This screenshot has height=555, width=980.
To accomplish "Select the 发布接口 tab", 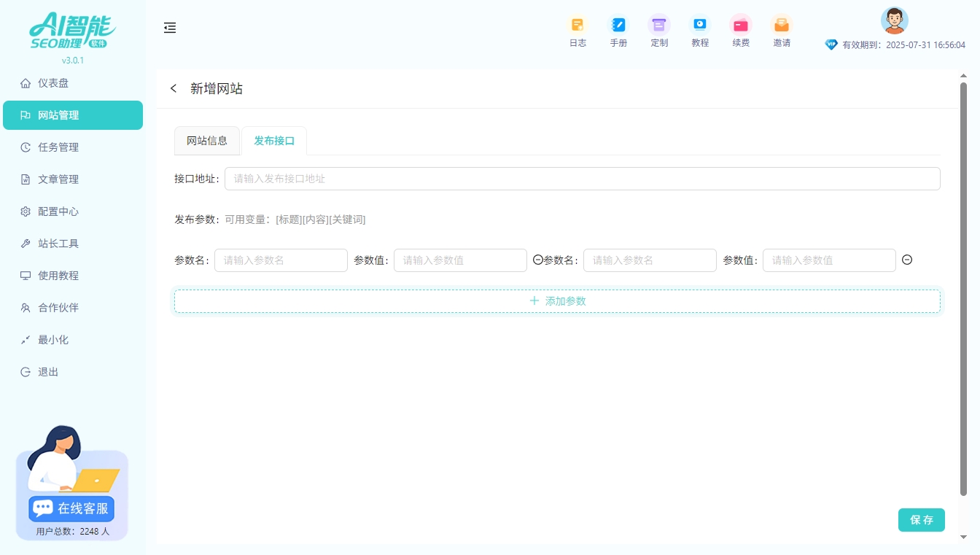I will [x=274, y=140].
